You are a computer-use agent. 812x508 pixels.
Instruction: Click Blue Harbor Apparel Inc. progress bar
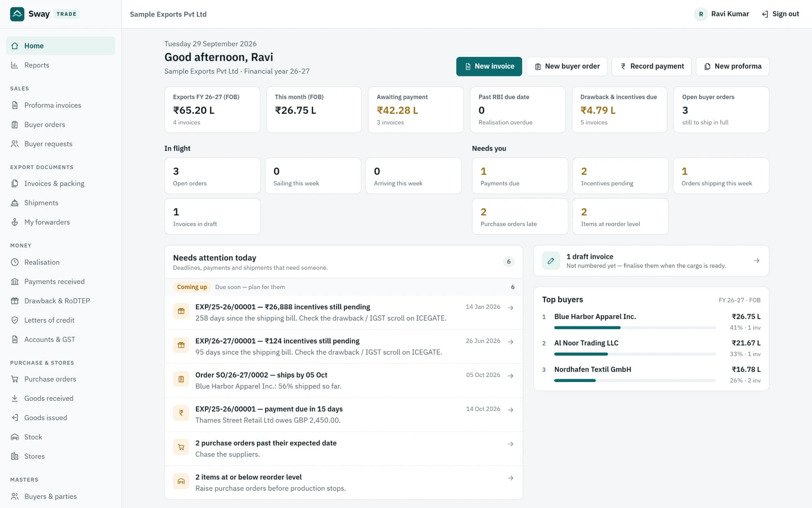635,328
